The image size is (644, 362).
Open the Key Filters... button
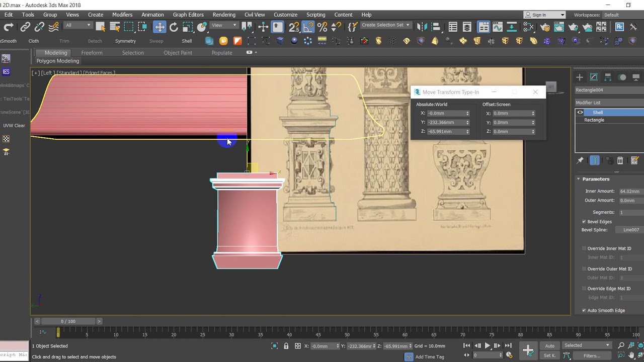(592, 355)
